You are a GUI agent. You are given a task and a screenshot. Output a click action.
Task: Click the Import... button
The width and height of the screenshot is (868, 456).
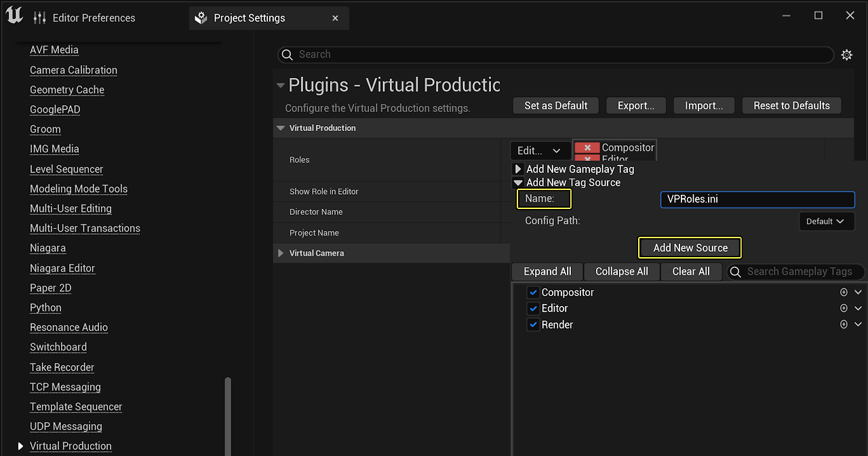(704, 106)
